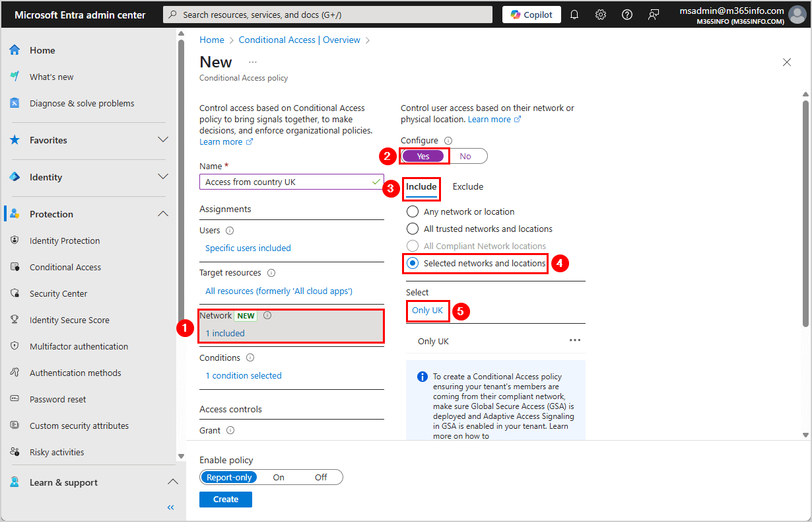Click the Home icon in sidebar
The width and height of the screenshot is (812, 522).
[x=15, y=50]
